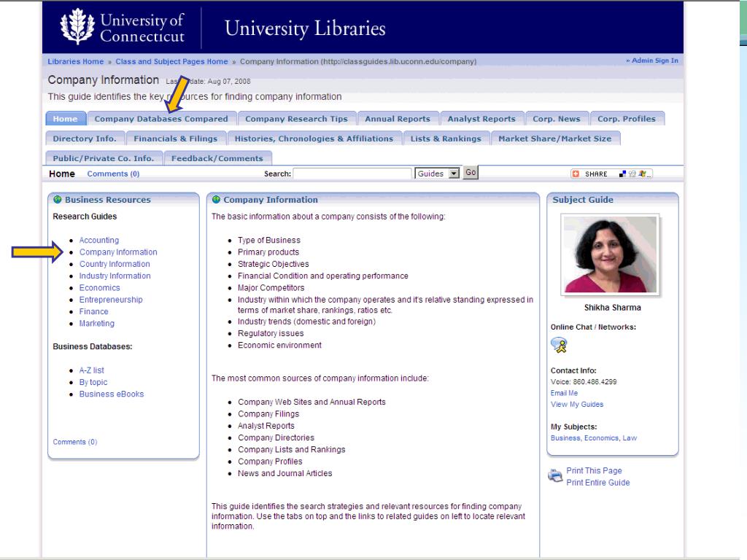
Task: Open the Business eBooks link
Action: tap(112, 394)
